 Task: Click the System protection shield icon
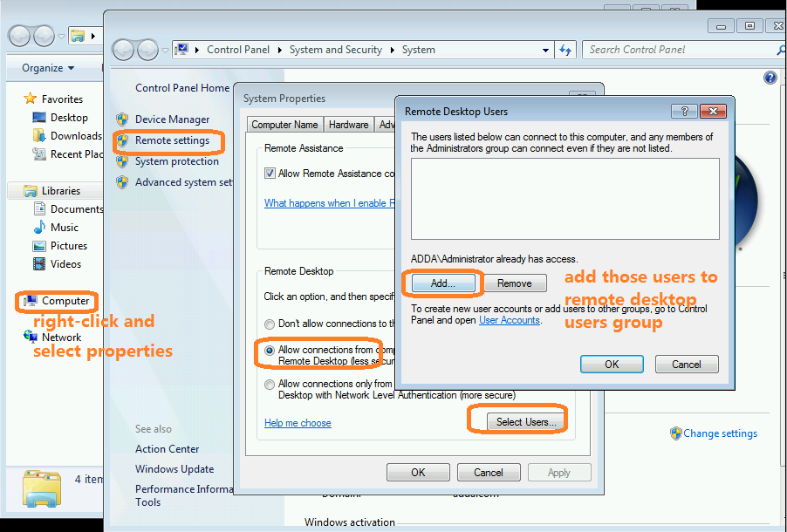point(122,161)
